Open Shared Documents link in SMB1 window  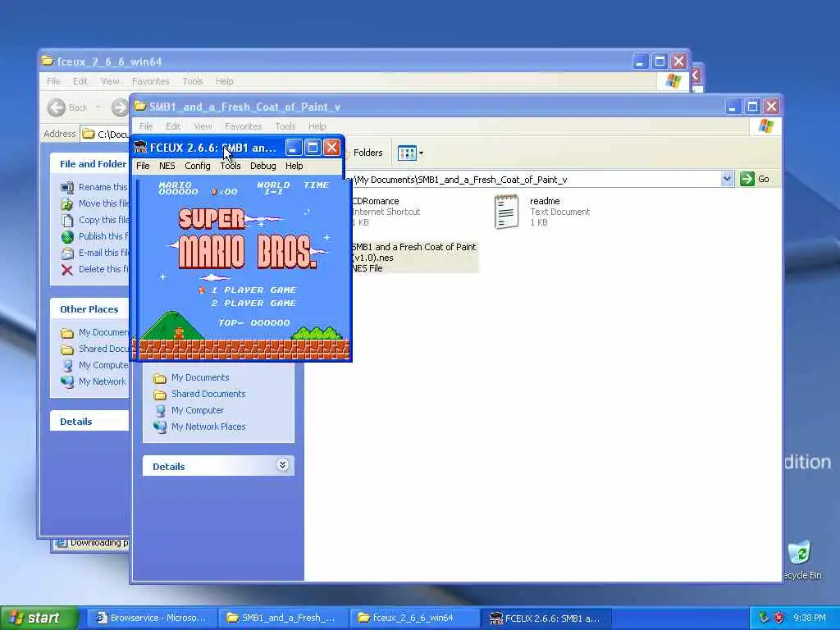(x=208, y=394)
